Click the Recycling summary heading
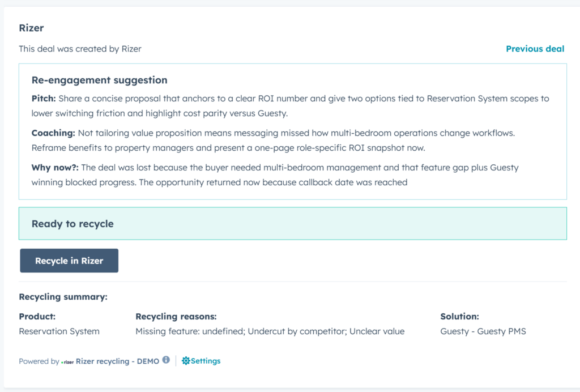Image resolution: width=580 pixels, height=392 pixels. pos(63,297)
